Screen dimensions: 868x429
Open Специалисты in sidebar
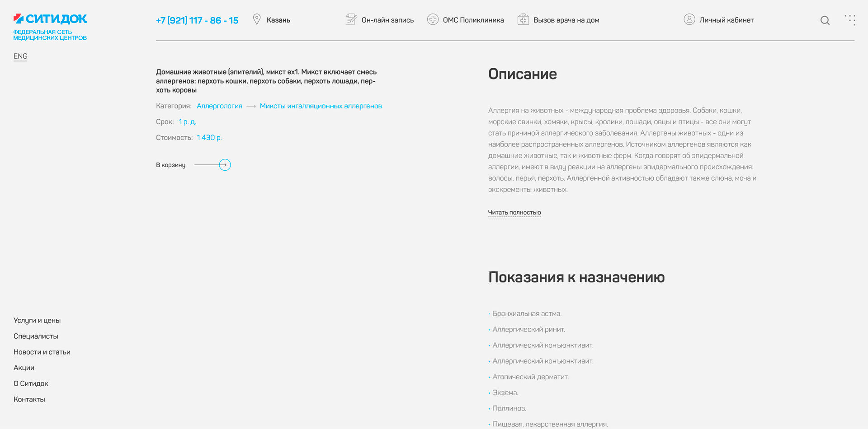36,336
